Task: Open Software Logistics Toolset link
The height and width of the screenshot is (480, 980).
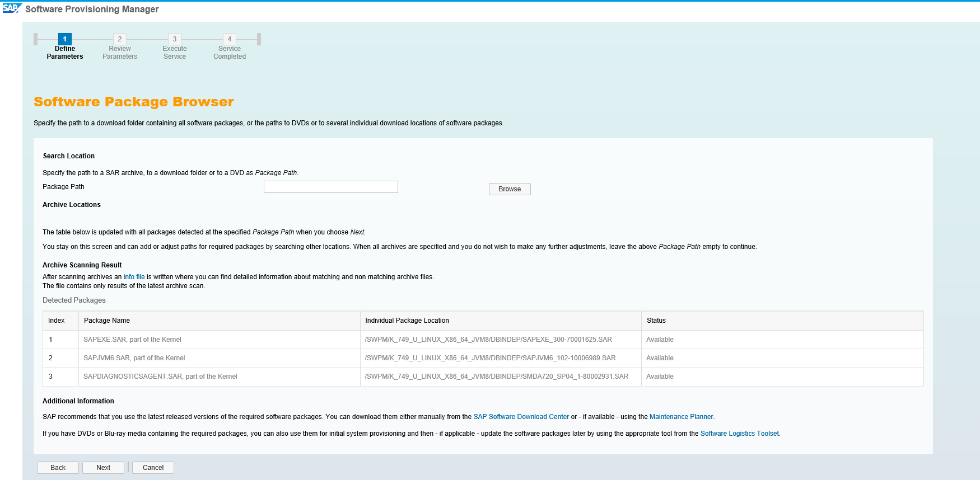Action: click(739, 434)
